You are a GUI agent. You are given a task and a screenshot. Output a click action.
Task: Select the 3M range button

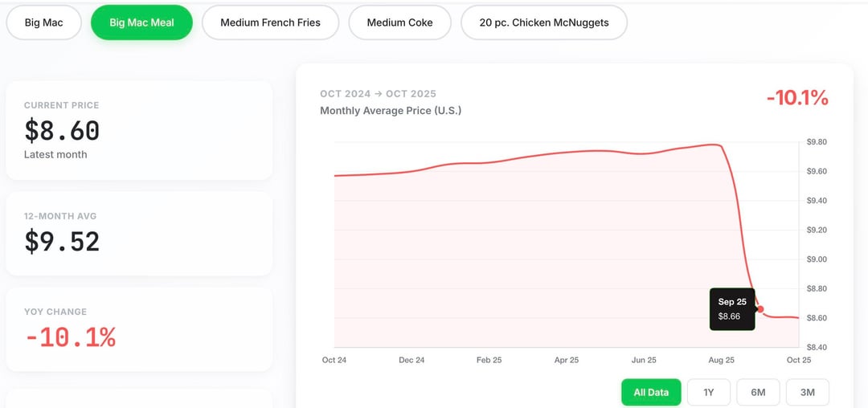808,393
